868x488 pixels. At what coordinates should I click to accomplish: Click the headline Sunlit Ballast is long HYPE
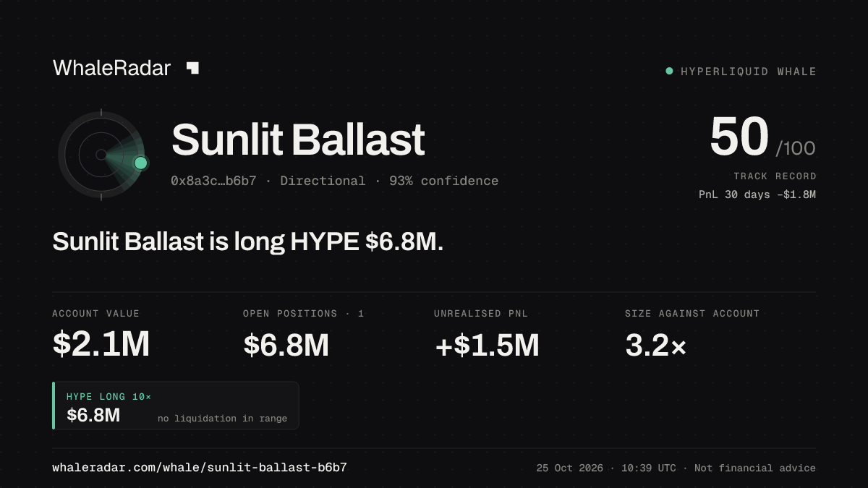[x=247, y=242]
